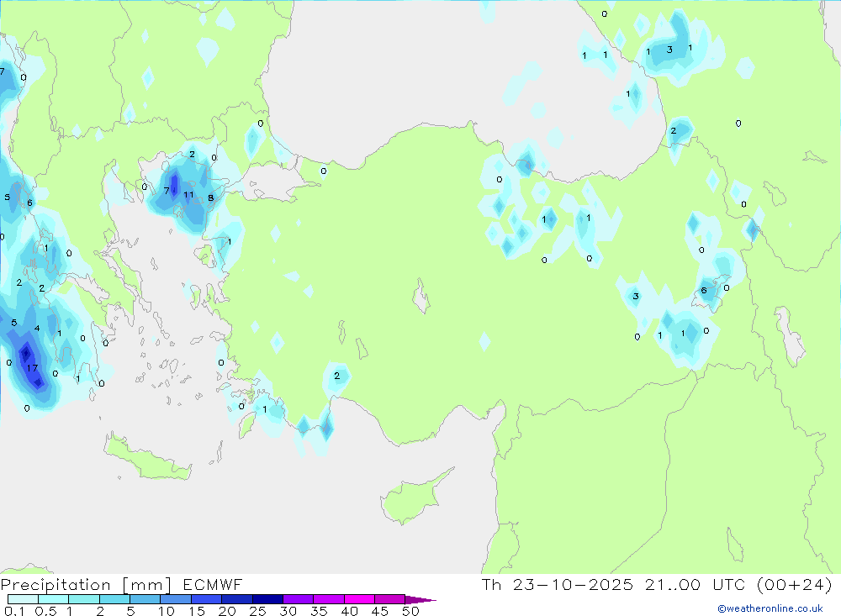Select the 35–40 mm purple legend swatch
Viewport: 841px width, 616px height.
coord(329,599)
